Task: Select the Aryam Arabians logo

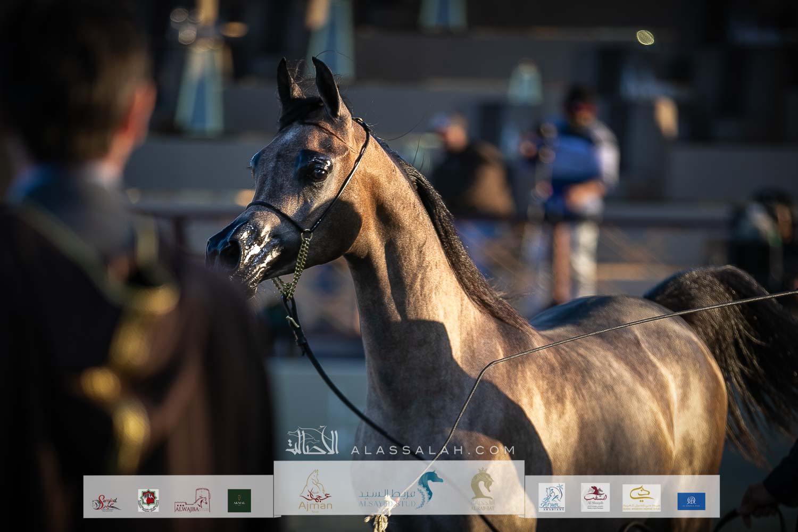Action: click(551, 497)
